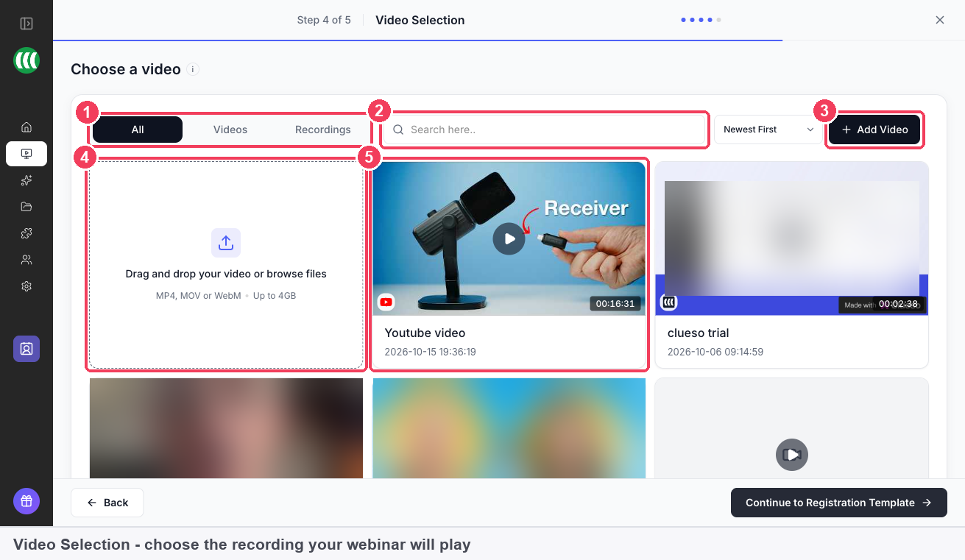The image size is (965, 560).
Task: Close the Video Selection wizard
Action: tap(940, 20)
